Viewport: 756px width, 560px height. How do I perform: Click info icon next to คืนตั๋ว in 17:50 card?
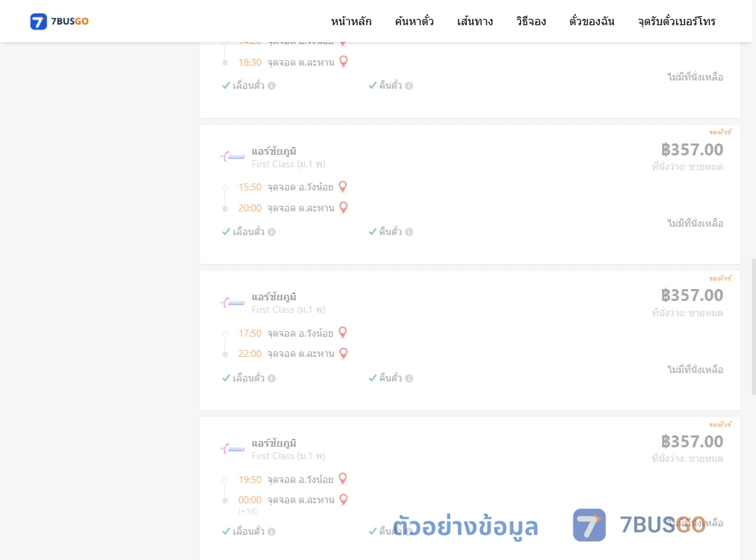[x=409, y=378]
